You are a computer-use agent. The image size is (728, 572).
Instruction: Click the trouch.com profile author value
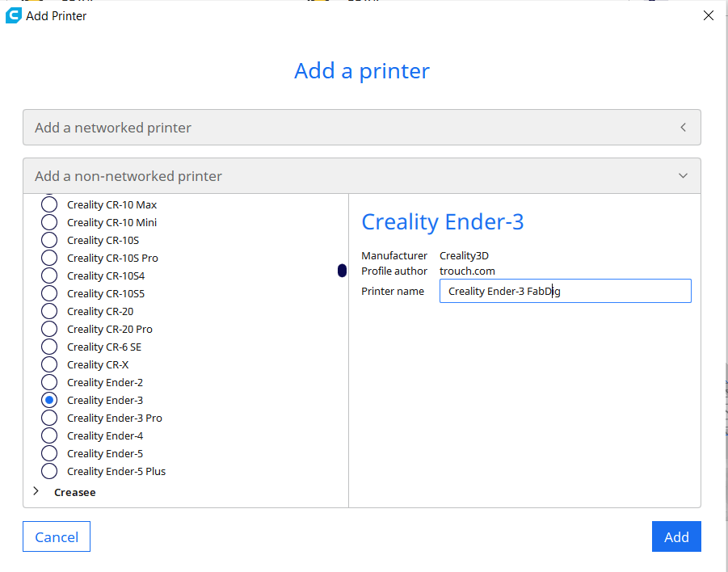click(x=467, y=271)
